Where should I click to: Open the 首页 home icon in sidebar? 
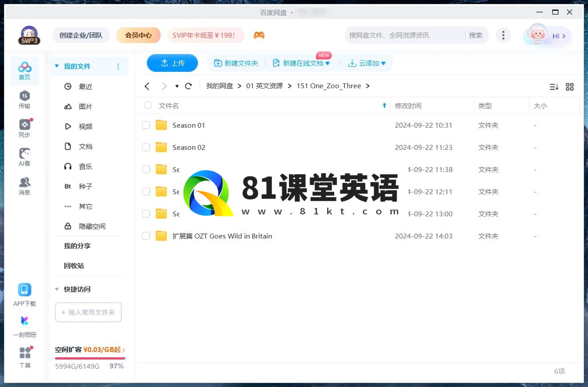click(x=24, y=71)
